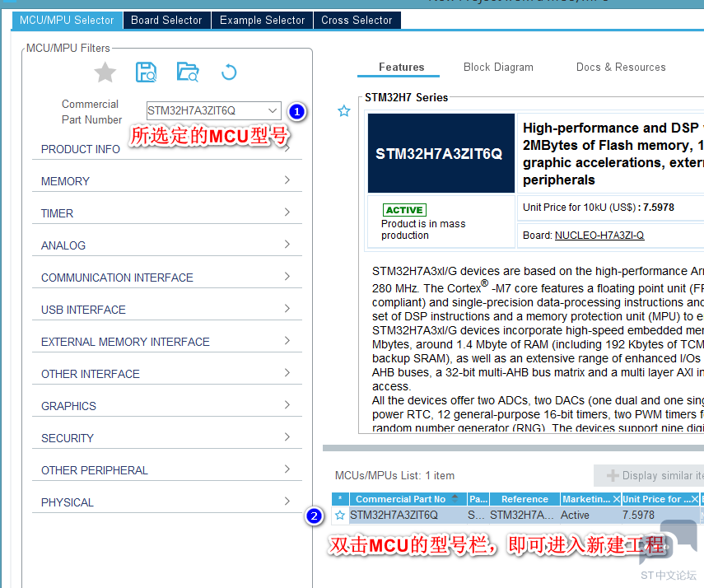The width and height of the screenshot is (704, 588).
Task: Open the Block Diagram tab
Action: pyautogui.click(x=498, y=67)
